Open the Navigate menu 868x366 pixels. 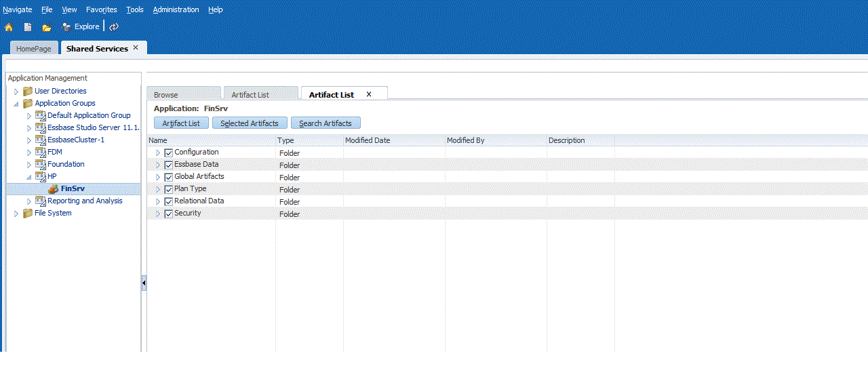click(18, 9)
